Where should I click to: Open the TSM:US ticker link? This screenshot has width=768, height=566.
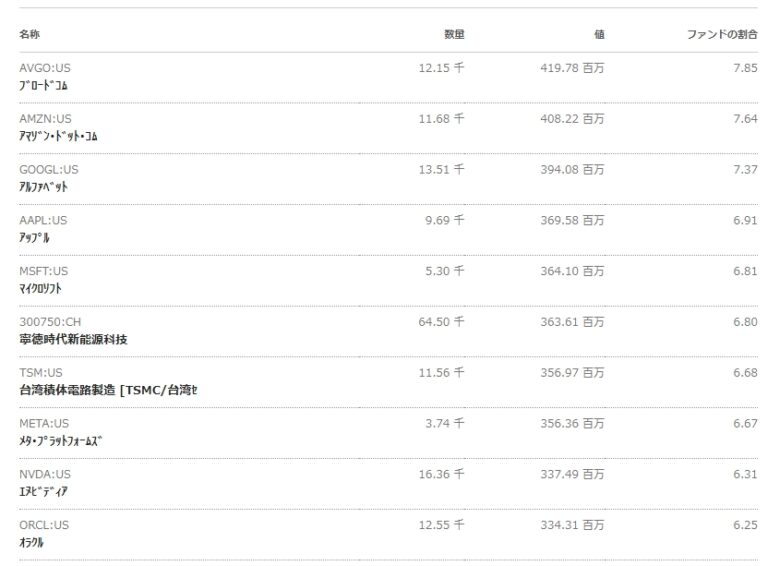pos(41,372)
